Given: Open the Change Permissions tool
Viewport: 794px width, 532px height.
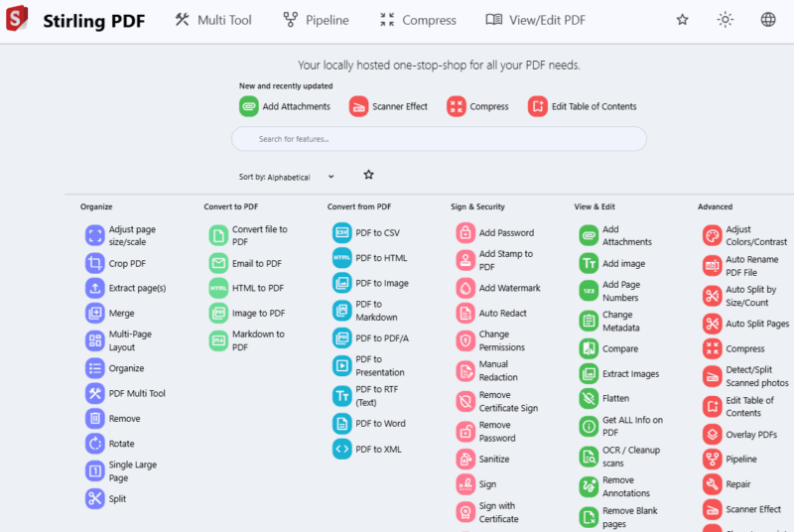Looking at the screenshot, I should pos(490,340).
